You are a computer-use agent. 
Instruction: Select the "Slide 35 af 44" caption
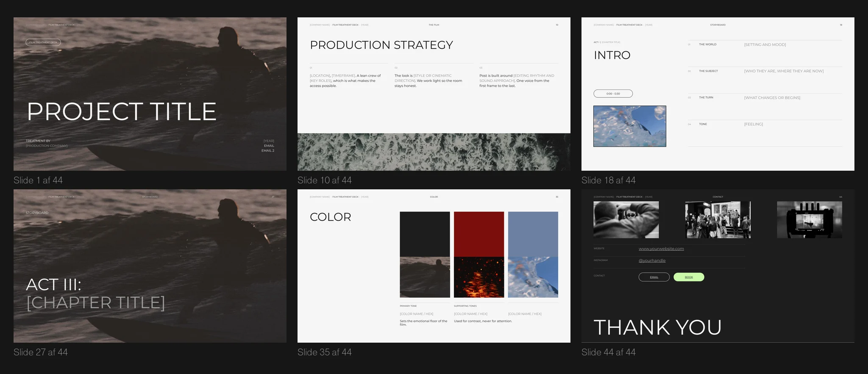[x=325, y=352]
